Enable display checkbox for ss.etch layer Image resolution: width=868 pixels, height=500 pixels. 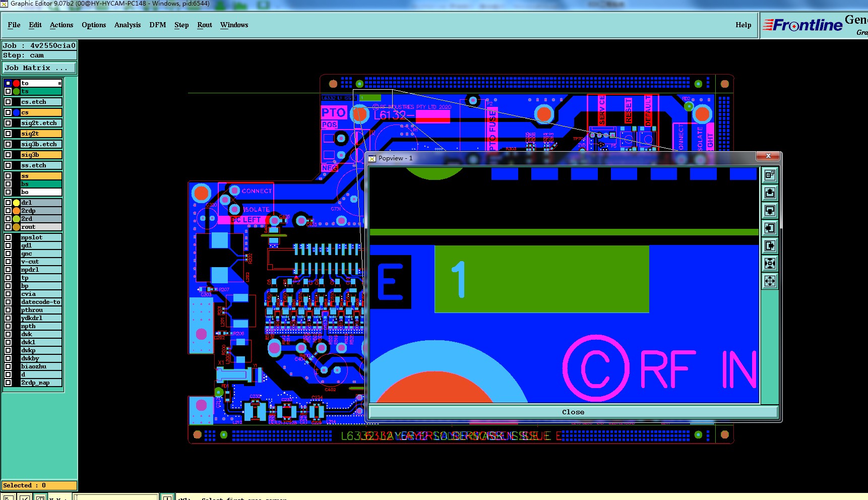tap(8, 165)
